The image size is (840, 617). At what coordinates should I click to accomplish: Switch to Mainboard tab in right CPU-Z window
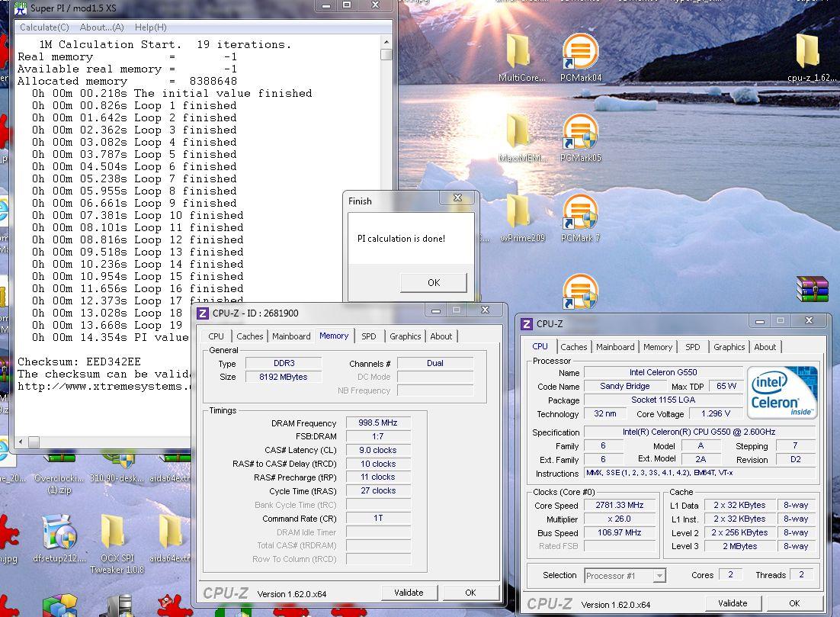pyautogui.click(x=615, y=347)
